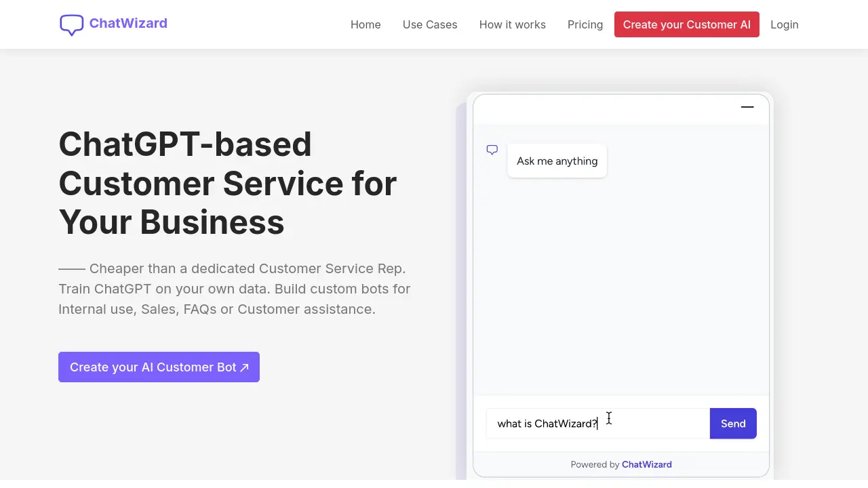Click the ChatWizard speech bubble logo icon

click(x=72, y=25)
